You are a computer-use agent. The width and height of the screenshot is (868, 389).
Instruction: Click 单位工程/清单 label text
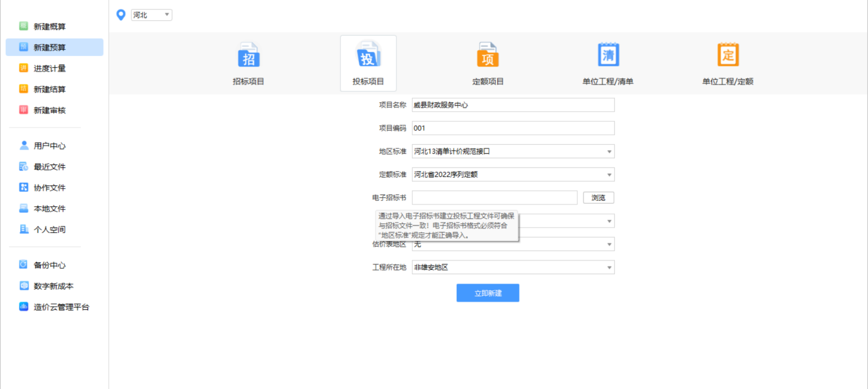pyautogui.click(x=608, y=81)
